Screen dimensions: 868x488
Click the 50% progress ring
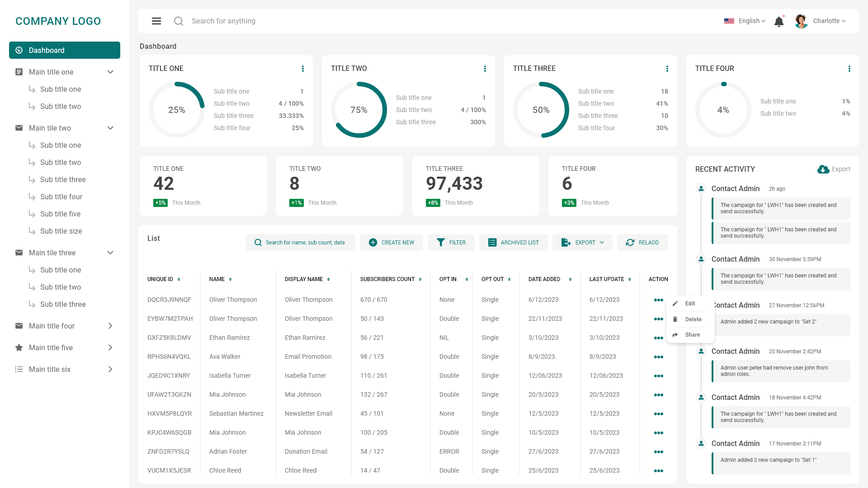point(541,110)
